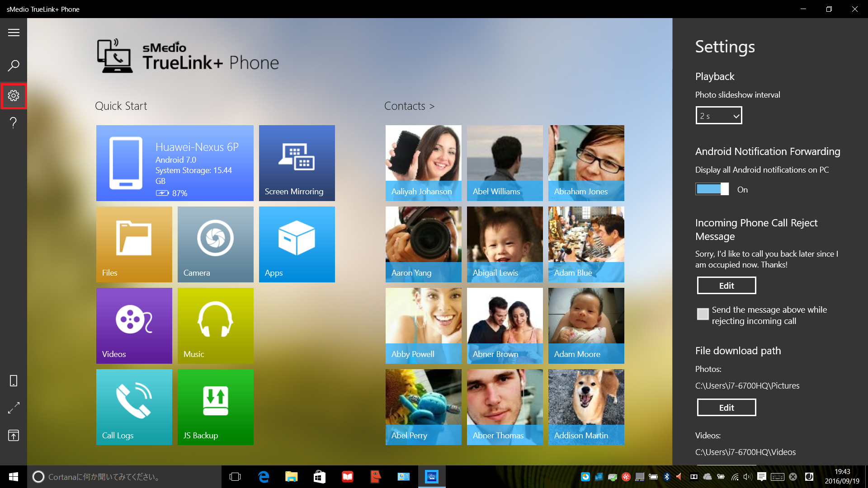Open Aaliyah Johanson contact

pyautogui.click(x=423, y=163)
